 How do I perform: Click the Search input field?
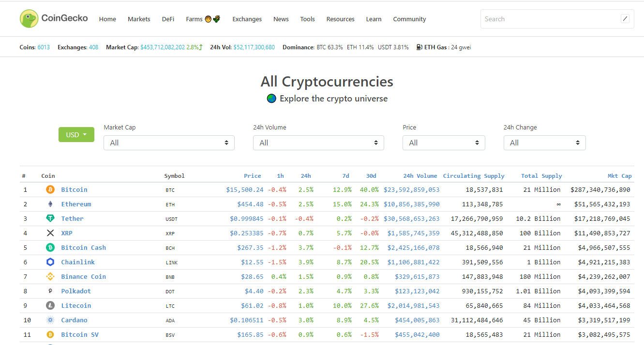(x=549, y=19)
